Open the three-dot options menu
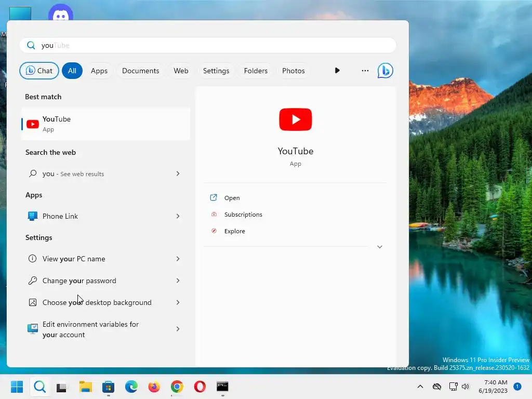This screenshot has width=532, height=399. (x=365, y=71)
